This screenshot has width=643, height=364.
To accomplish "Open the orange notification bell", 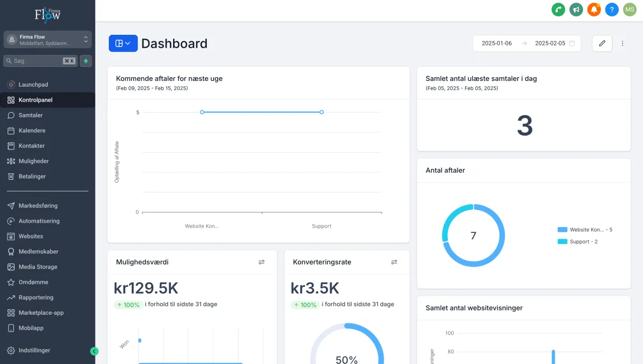I will (x=594, y=10).
